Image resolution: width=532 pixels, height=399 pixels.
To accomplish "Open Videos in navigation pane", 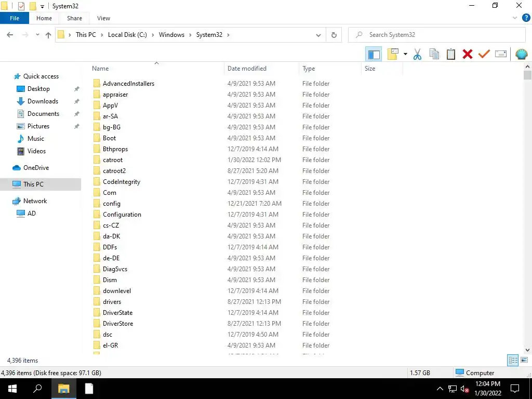I will click(36, 151).
